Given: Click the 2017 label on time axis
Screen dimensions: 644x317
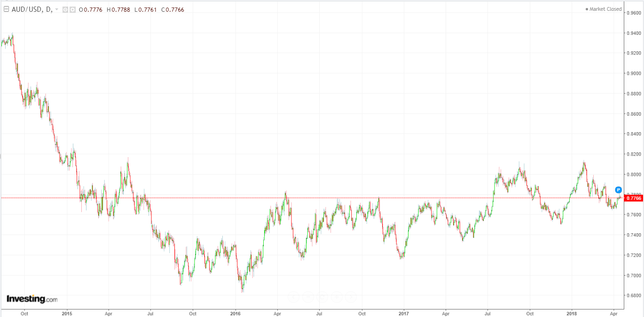Looking at the screenshot, I should (404, 313).
